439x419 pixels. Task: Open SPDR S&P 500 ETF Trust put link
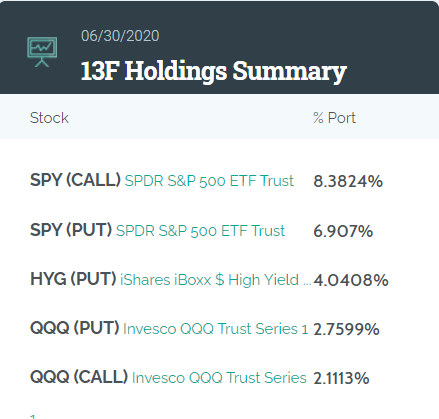point(200,231)
